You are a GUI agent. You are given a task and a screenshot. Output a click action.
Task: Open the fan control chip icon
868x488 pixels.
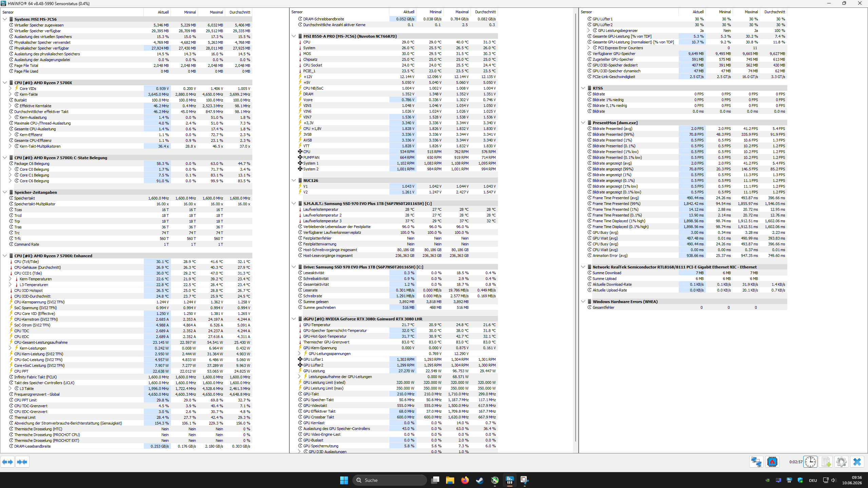772,462
